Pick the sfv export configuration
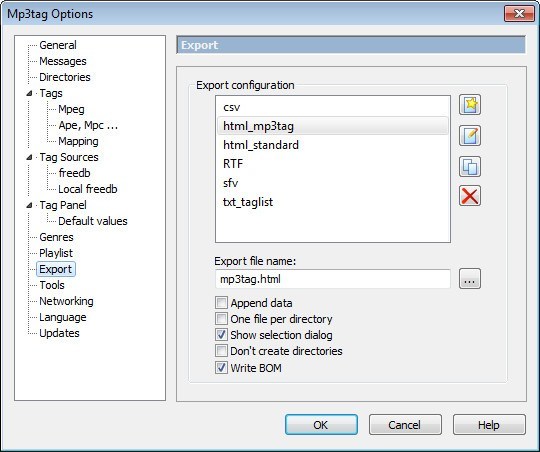Viewport: 540px width, 452px height. coord(333,183)
